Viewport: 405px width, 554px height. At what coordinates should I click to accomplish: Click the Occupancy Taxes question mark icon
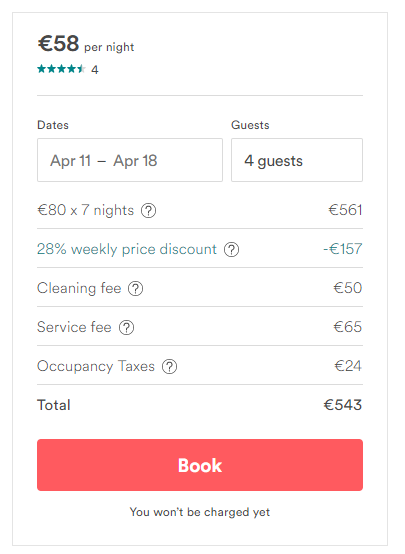169,367
